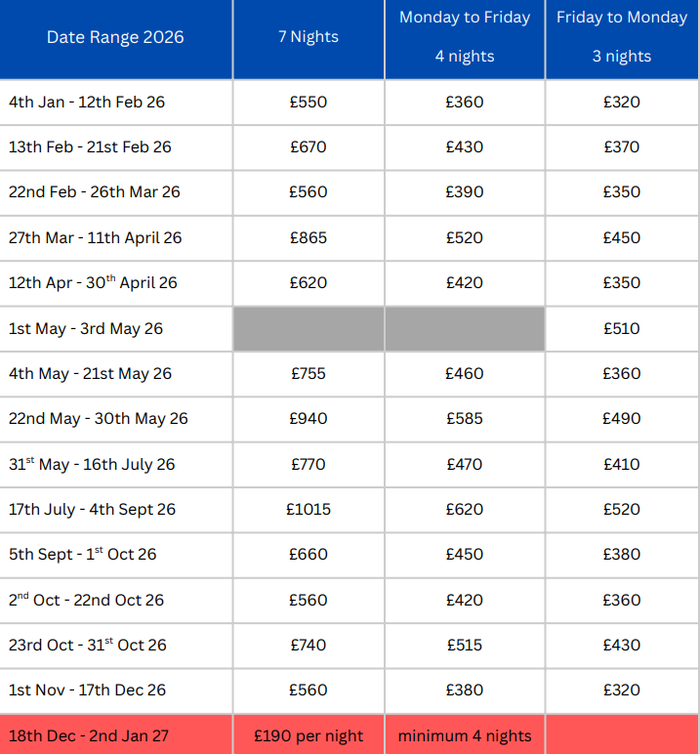This screenshot has height=754, width=700.
Task: Click the "5th Sept - 1st Oct 26" row label
Action: (x=82, y=554)
